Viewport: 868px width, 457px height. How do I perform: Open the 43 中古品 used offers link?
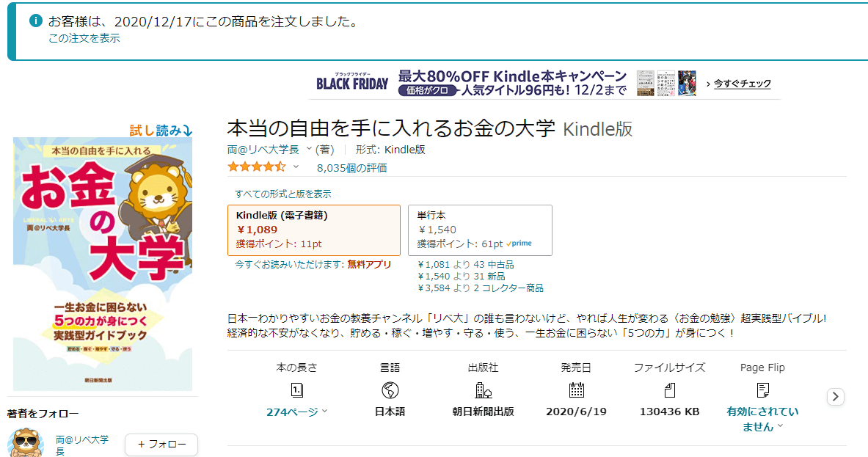click(493, 265)
